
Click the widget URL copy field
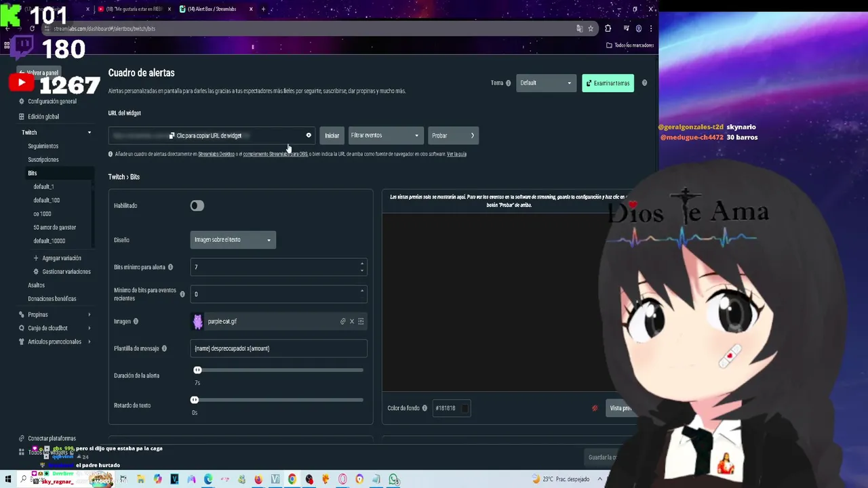(212, 136)
